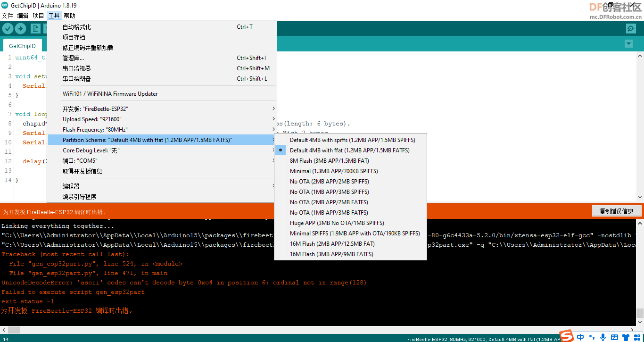Image resolution: width=644 pixels, height=342 pixels.
Task: Click the status bar board info text
Action: tap(483, 339)
